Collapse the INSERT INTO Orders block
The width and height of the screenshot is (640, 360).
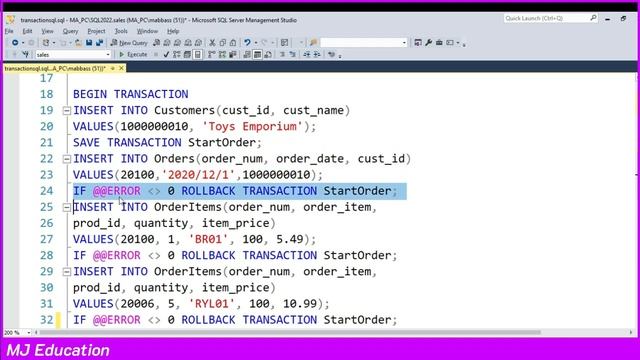click(67, 159)
